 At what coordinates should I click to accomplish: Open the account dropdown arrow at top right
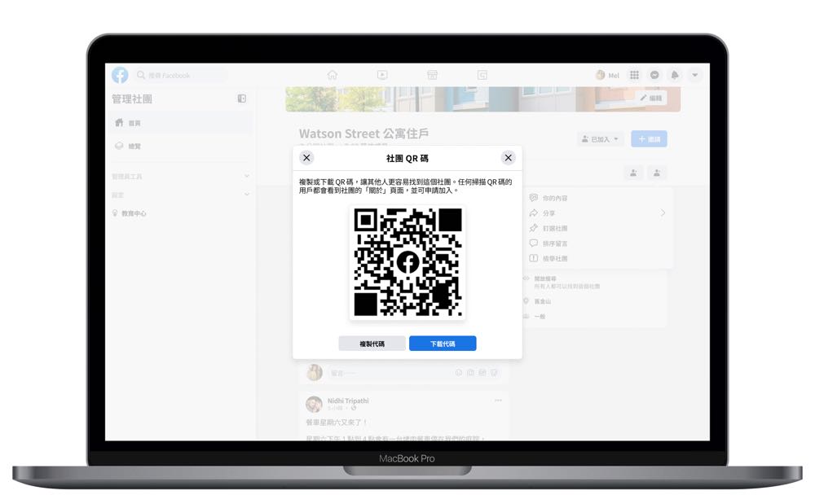695,75
